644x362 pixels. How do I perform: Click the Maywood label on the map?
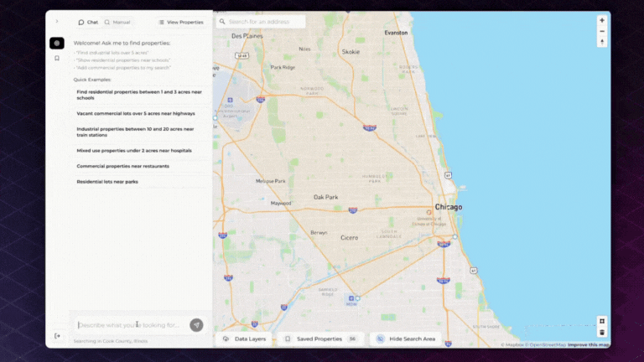pyautogui.click(x=281, y=203)
